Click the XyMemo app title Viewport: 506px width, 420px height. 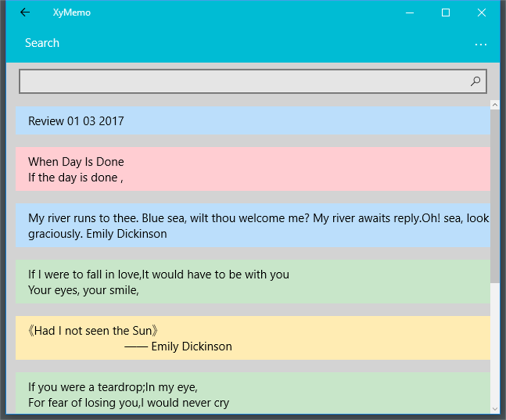point(72,12)
